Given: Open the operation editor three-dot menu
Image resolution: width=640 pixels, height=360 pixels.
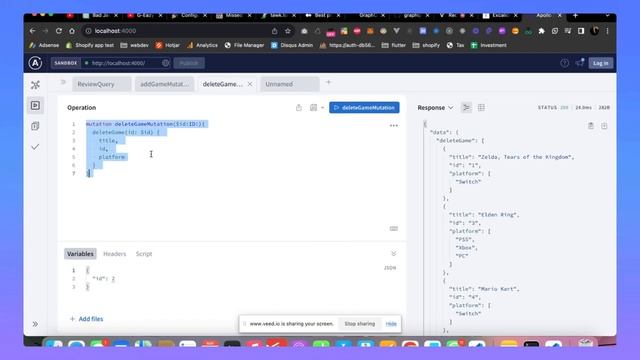Looking at the screenshot, I should tap(393, 126).
